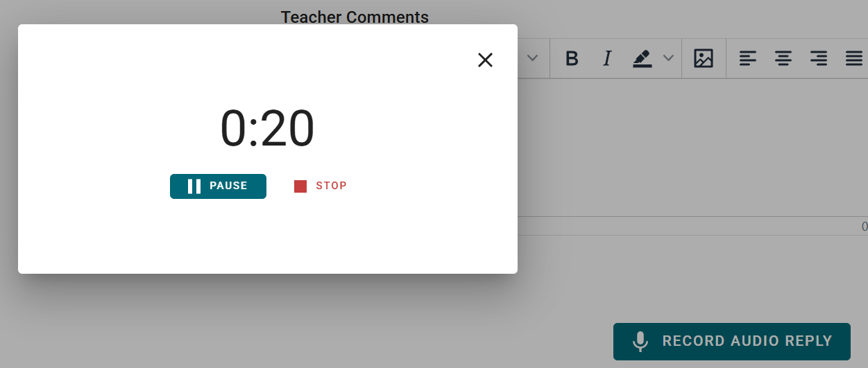Viewport: 868px width, 368px height.
Task: Click the white pause bars icon
Action: 194,186
